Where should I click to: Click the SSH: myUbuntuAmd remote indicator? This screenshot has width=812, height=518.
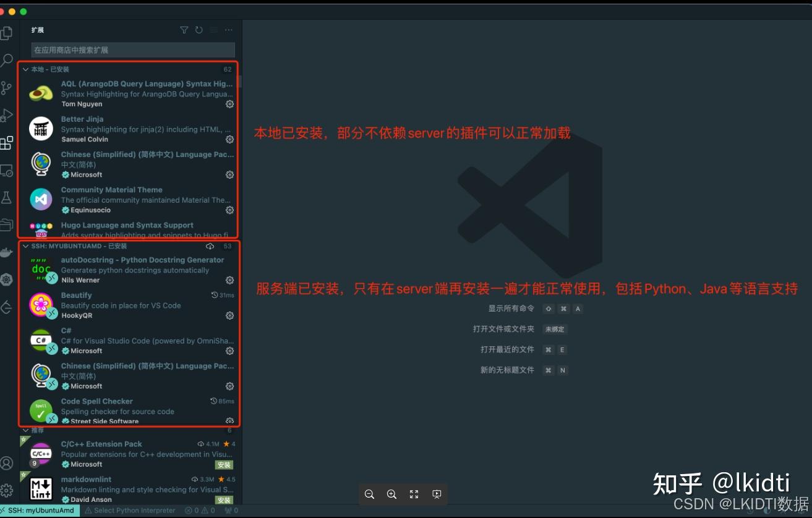tap(38, 511)
